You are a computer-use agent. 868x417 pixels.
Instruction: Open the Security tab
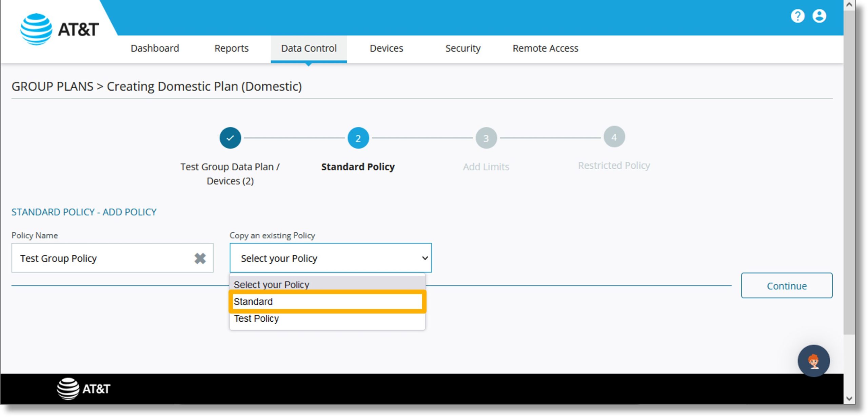pyautogui.click(x=463, y=48)
